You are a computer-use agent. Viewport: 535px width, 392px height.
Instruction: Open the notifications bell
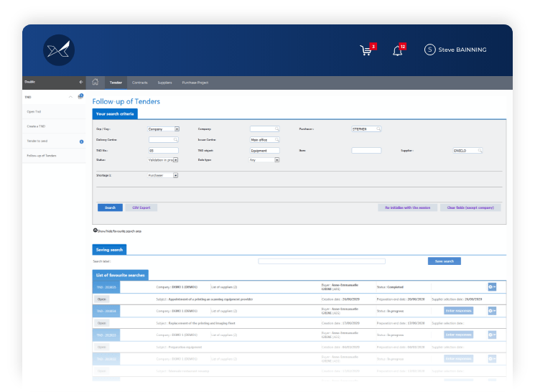click(x=397, y=50)
